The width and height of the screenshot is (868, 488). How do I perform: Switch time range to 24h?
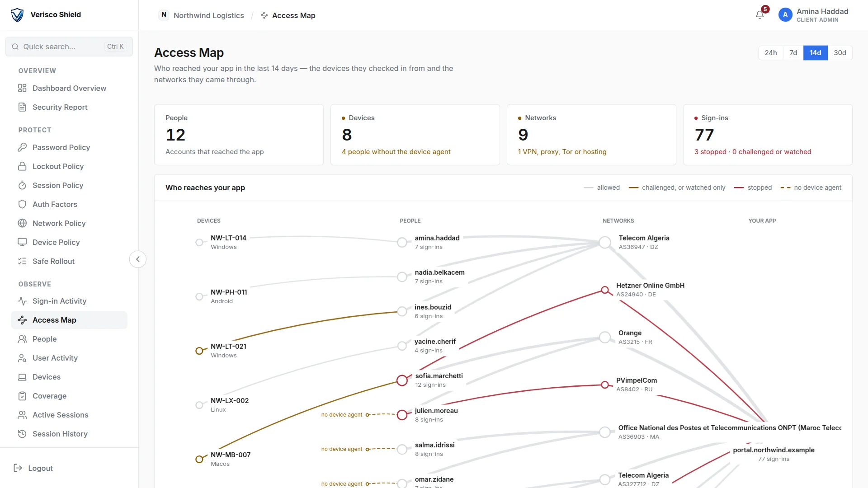coord(771,53)
